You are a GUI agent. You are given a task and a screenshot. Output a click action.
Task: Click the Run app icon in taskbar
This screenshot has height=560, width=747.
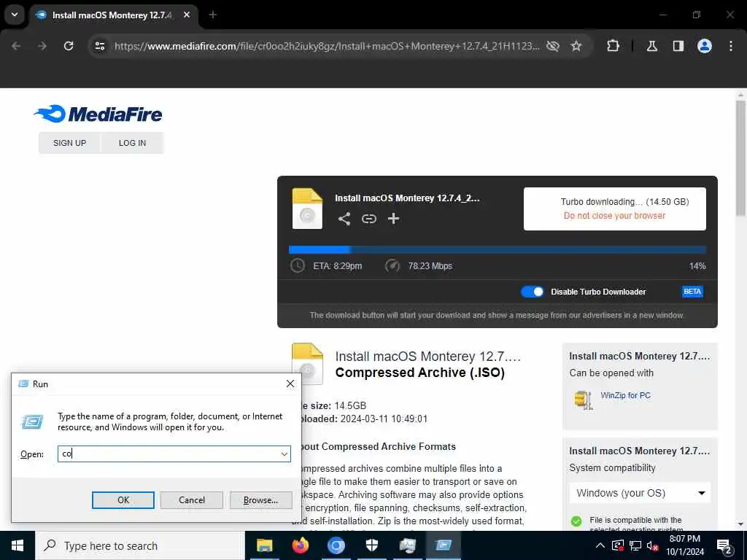click(443, 545)
